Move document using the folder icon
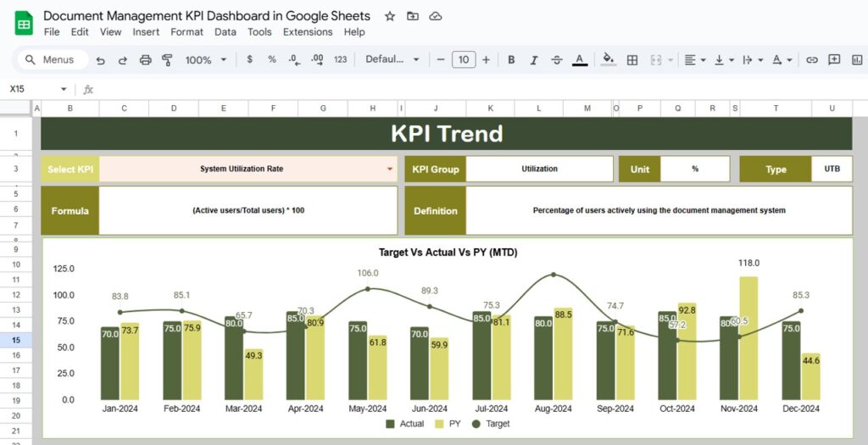Image resolution: width=868 pixels, height=445 pixels. (413, 16)
